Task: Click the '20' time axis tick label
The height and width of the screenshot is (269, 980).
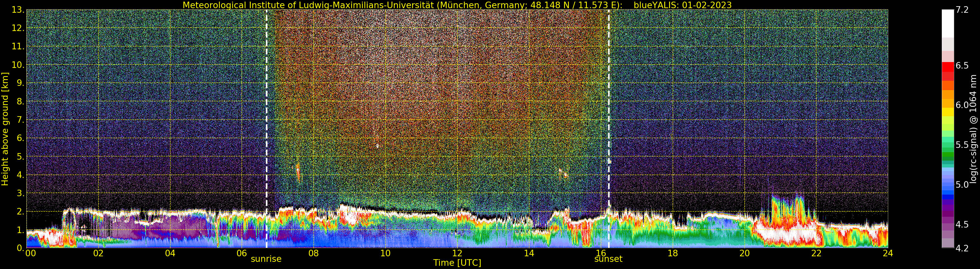Action: (x=744, y=253)
